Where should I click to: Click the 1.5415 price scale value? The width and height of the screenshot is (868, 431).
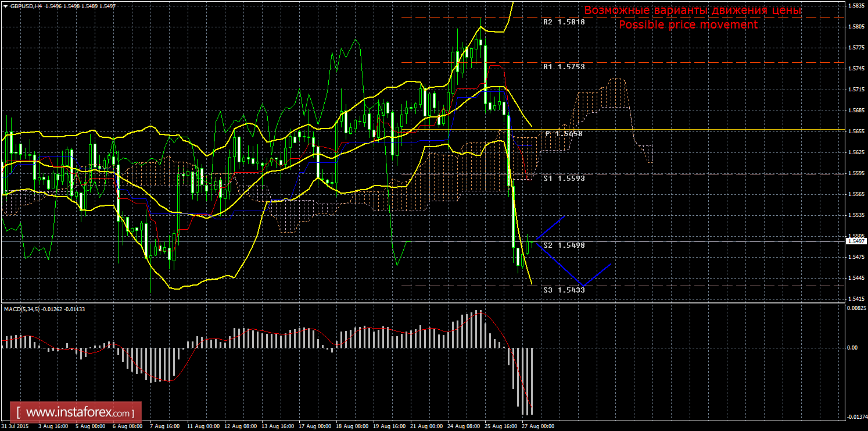pyautogui.click(x=856, y=298)
